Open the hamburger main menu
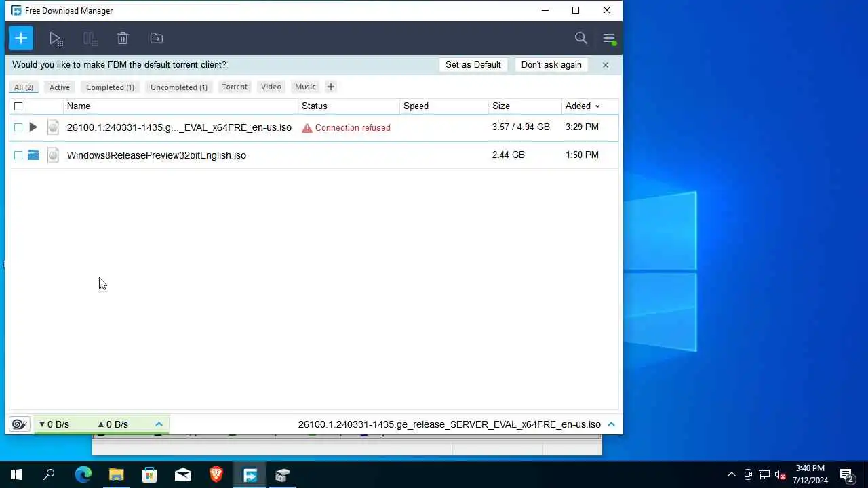The width and height of the screenshot is (868, 488). [609, 39]
